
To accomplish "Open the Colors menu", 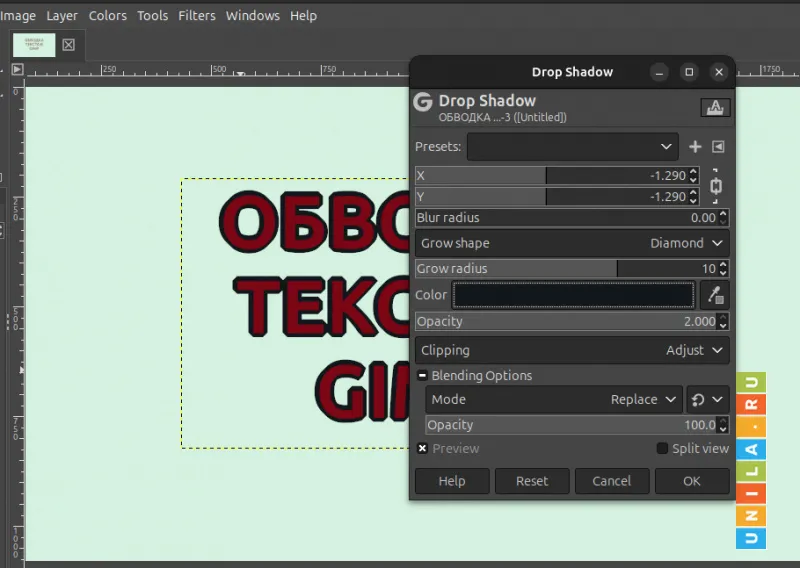I will pos(107,15).
